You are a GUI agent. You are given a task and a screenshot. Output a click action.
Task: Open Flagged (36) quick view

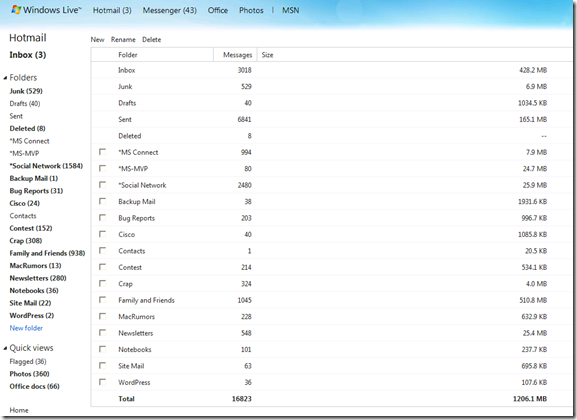tap(28, 361)
